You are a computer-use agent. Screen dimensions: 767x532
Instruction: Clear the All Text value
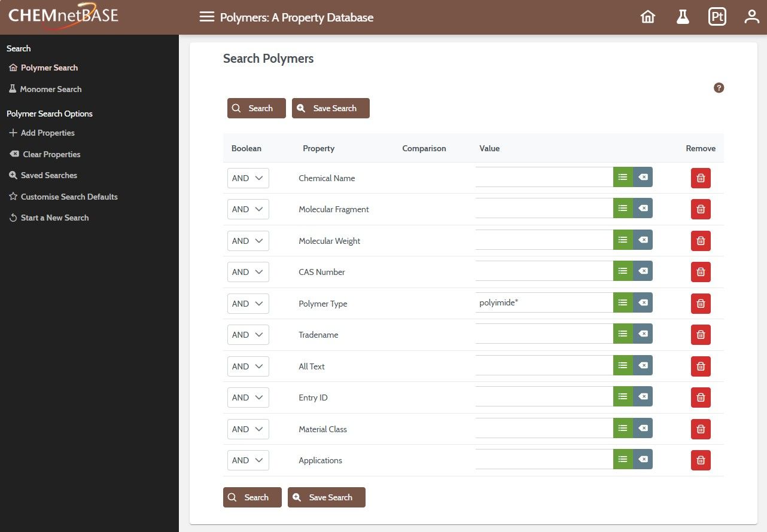(643, 365)
